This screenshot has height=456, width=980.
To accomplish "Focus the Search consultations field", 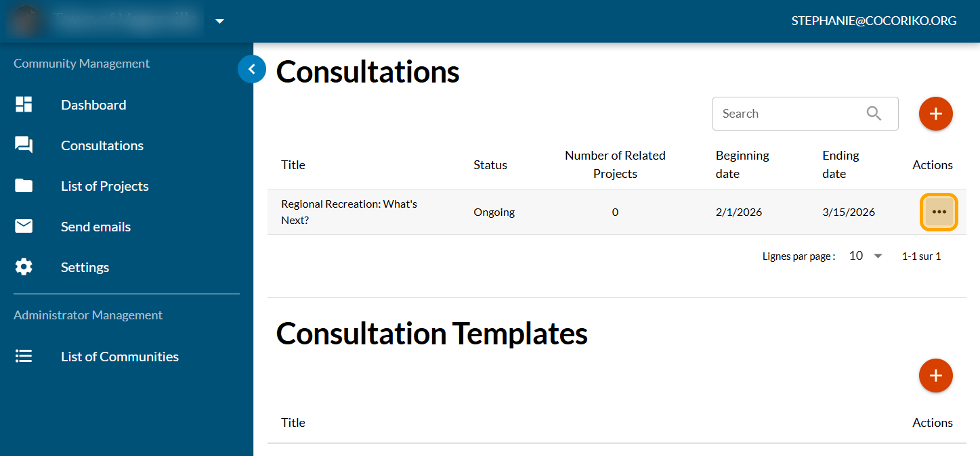I will click(x=789, y=114).
